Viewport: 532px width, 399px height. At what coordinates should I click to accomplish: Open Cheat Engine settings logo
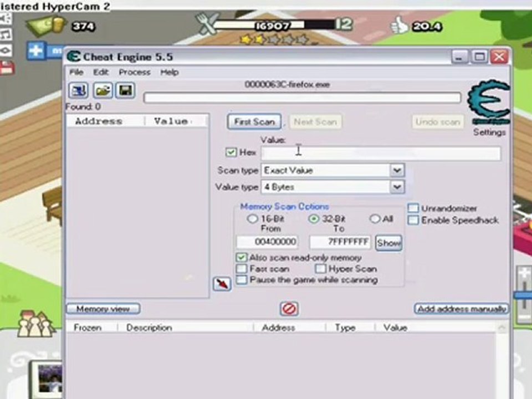point(489,103)
